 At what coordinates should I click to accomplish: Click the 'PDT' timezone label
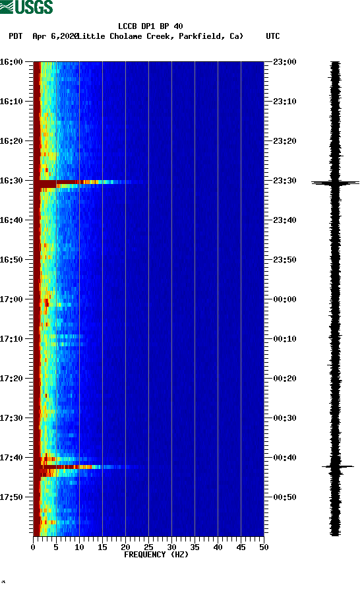(15, 36)
